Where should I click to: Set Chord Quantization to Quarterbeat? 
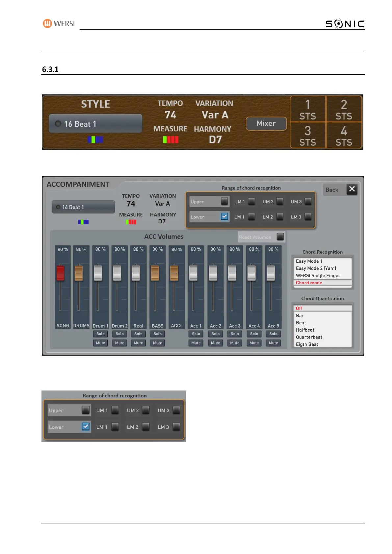[x=323, y=337]
